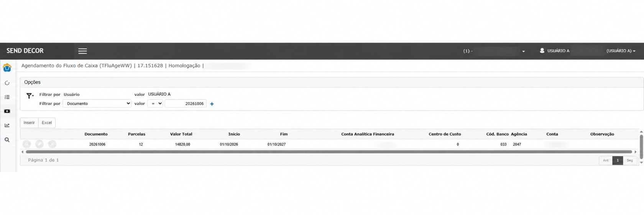Click the Observação column header
The image size is (644, 215).
pos(602,134)
